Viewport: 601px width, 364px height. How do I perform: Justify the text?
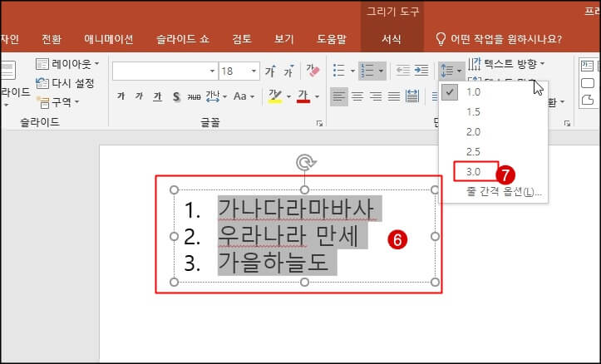coord(394,96)
